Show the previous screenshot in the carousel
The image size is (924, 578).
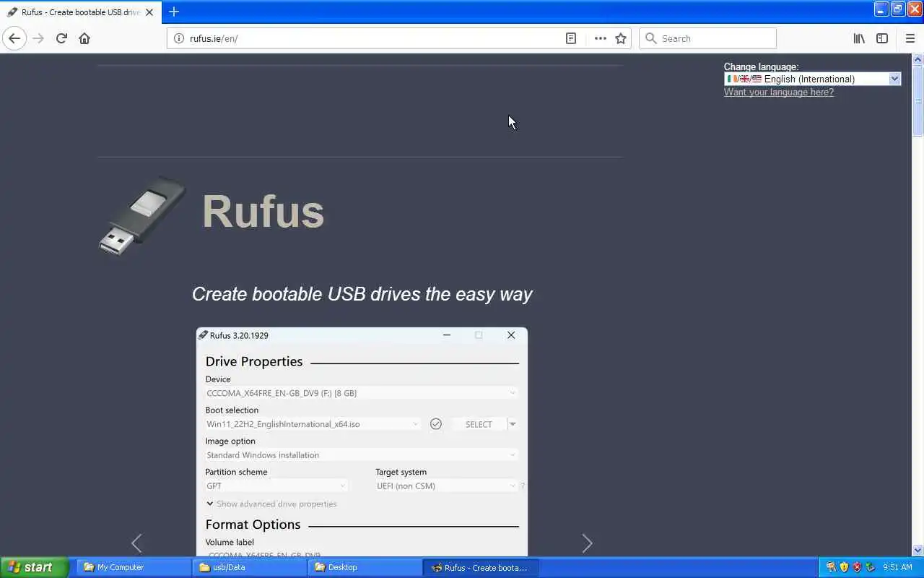(x=136, y=543)
